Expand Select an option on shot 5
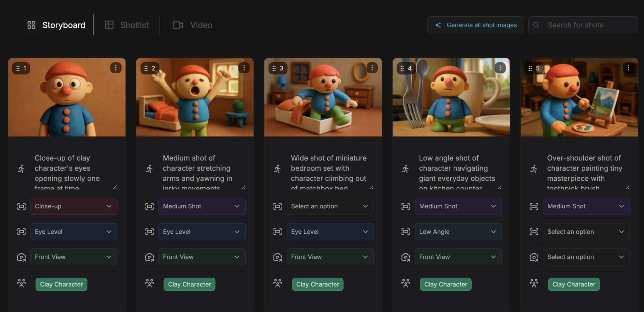 point(586,231)
